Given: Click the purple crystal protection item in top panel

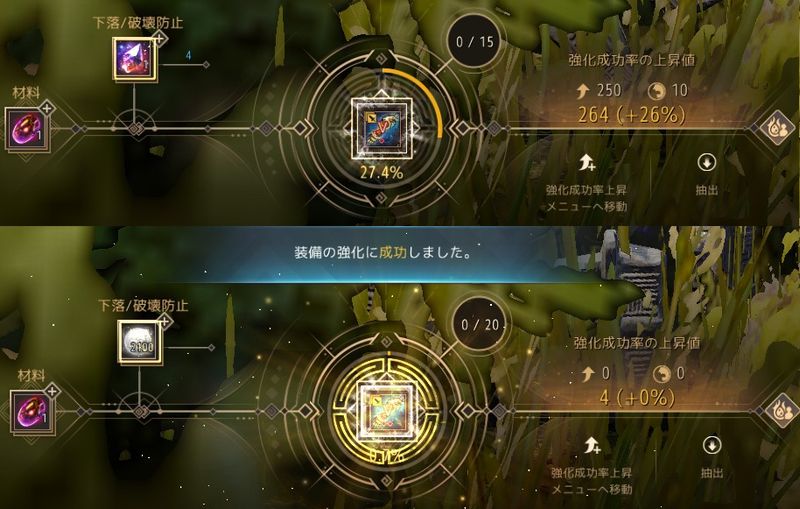Looking at the screenshot, I should click(134, 60).
